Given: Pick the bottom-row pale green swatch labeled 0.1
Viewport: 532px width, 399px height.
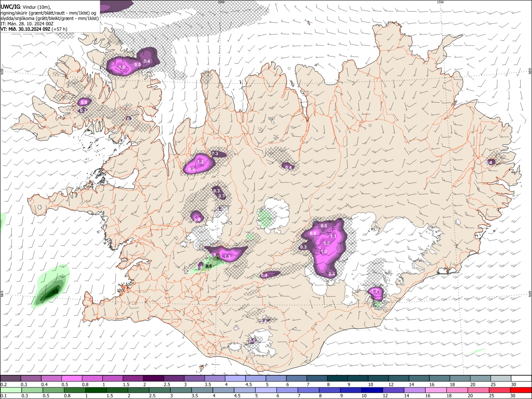Looking at the screenshot, I should [10, 390].
